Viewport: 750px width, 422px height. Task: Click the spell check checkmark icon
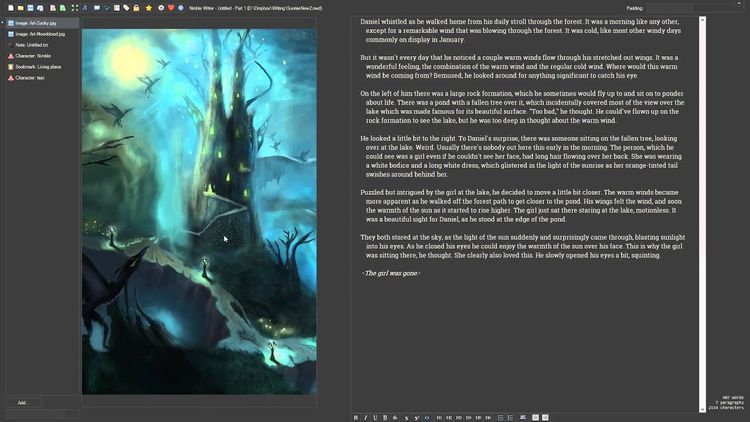point(107,8)
